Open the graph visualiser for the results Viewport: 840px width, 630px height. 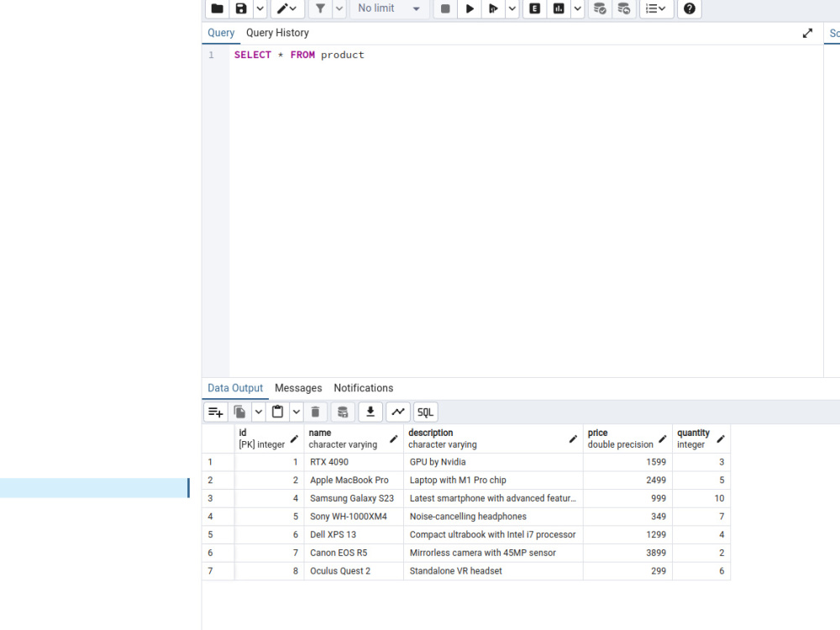(398, 412)
